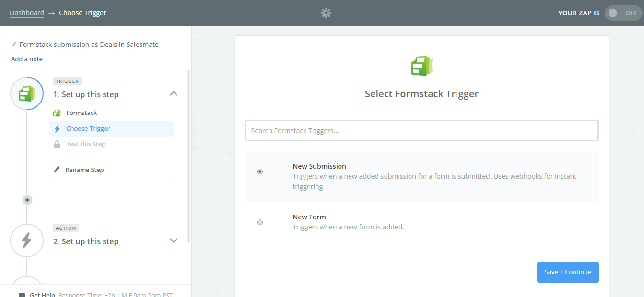
Task: Select the New Form radio button
Action: pos(260,222)
